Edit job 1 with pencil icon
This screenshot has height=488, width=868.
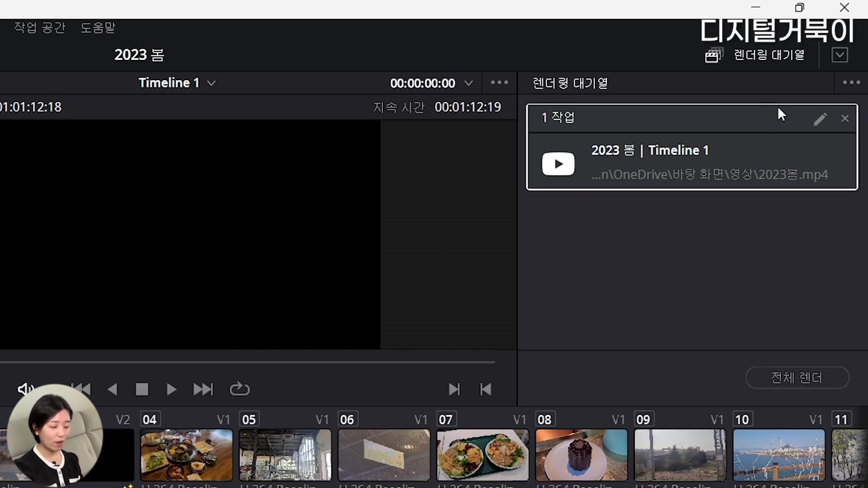[x=820, y=119]
